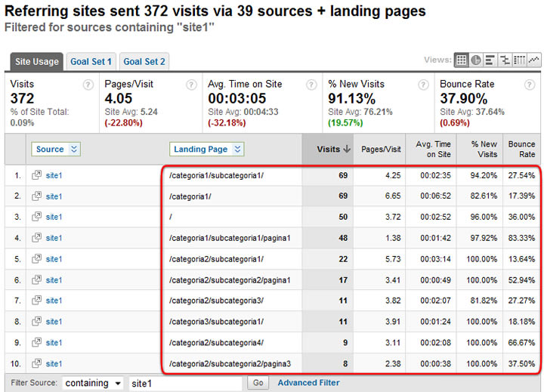Open external link icon in row 1

click(36, 175)
